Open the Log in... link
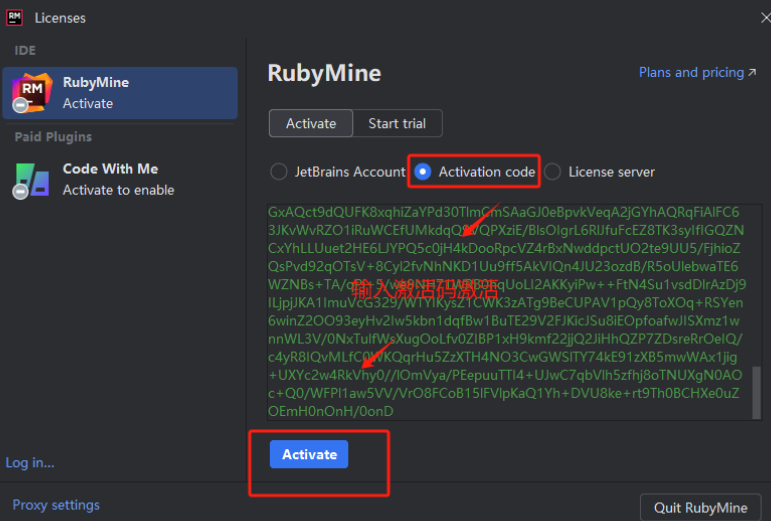Image resolution: width=771 pixels, height=521 pixels. point(30,463)
